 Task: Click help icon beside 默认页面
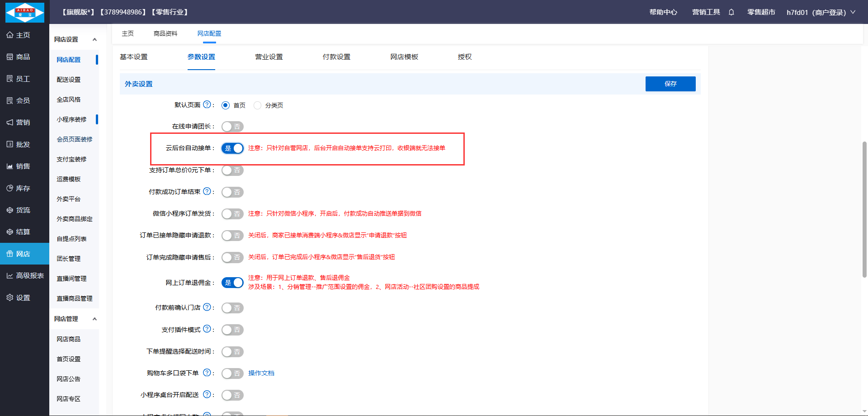[x=207, y=104]
